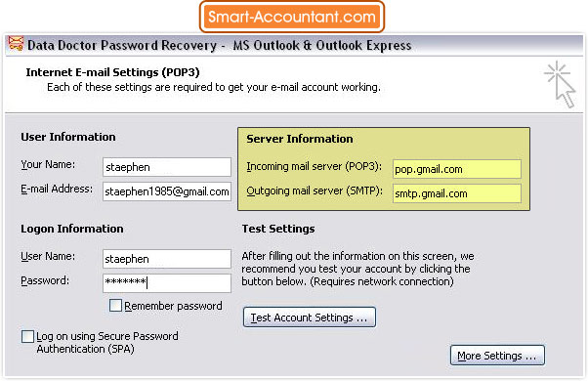Focus the Your Name input field
This screenshot has height=381, width=588.
tap(167, 167)
